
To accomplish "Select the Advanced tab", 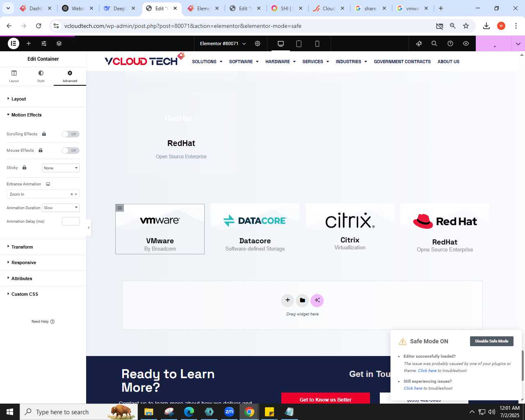I will coord(70,76).
